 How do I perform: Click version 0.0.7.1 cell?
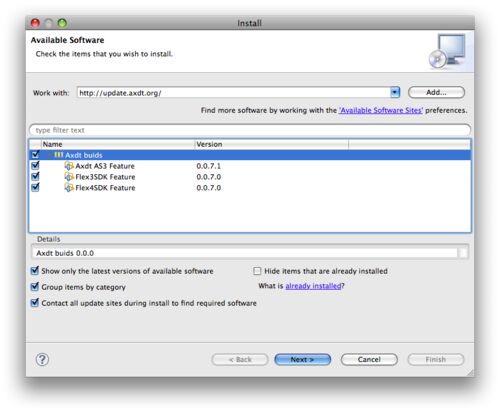pyautogui.click(x=209, y=166)
